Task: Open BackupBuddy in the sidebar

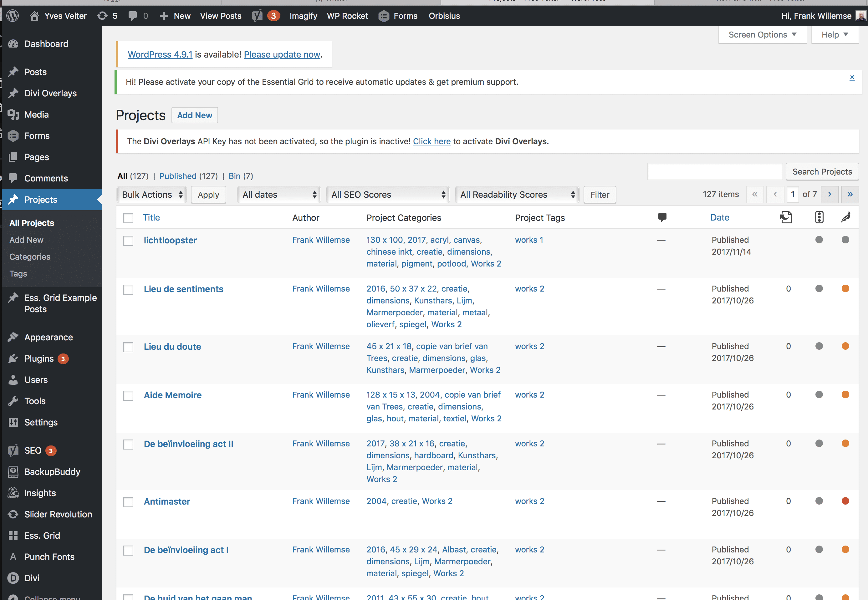Action: 52,471
